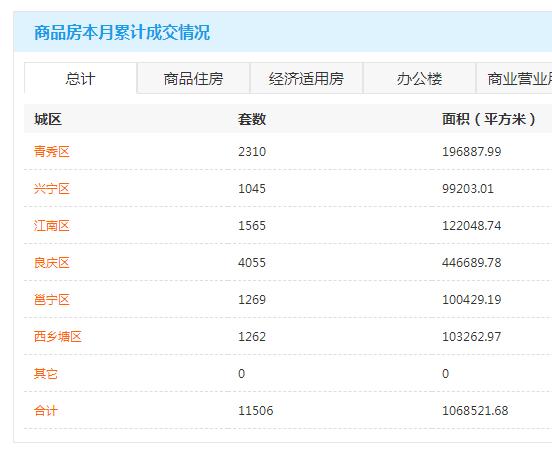
Task: Open the 邕宁区 district link
Action: (x=51, y=300)
